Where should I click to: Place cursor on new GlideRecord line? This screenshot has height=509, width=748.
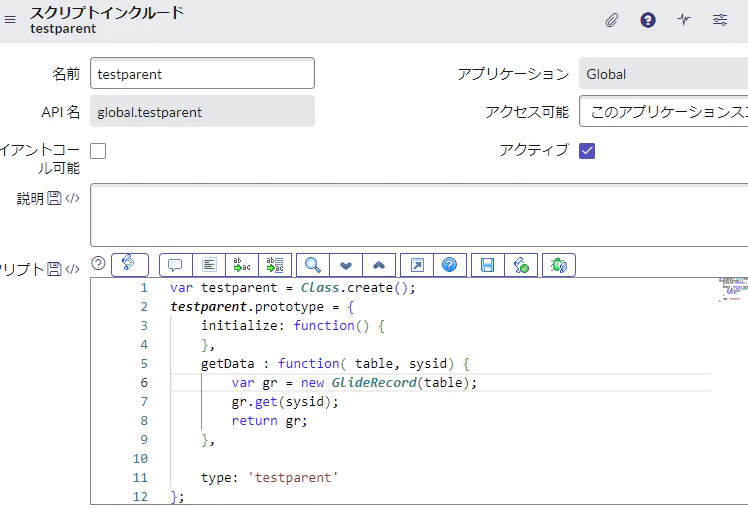pos(354,383)
